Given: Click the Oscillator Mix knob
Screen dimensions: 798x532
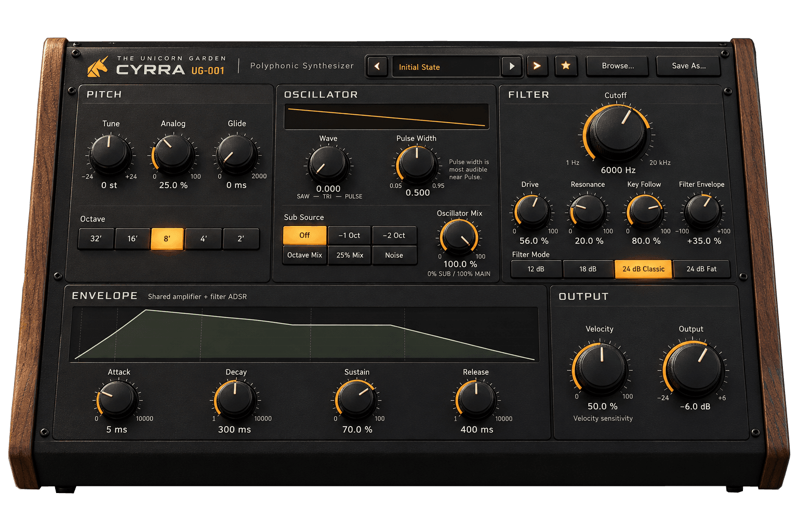Looking at the screenshot, I should pyautogui.click(x=459, y=237).
